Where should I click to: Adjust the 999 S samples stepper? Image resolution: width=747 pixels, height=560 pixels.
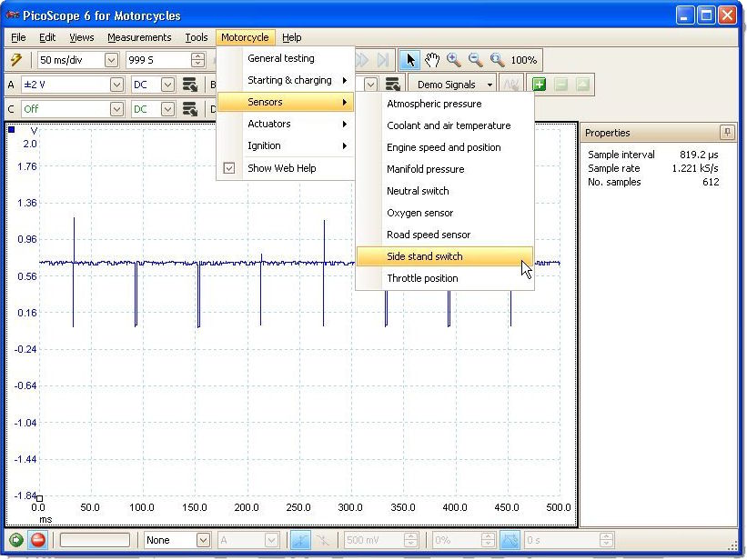tap(197, 60)
